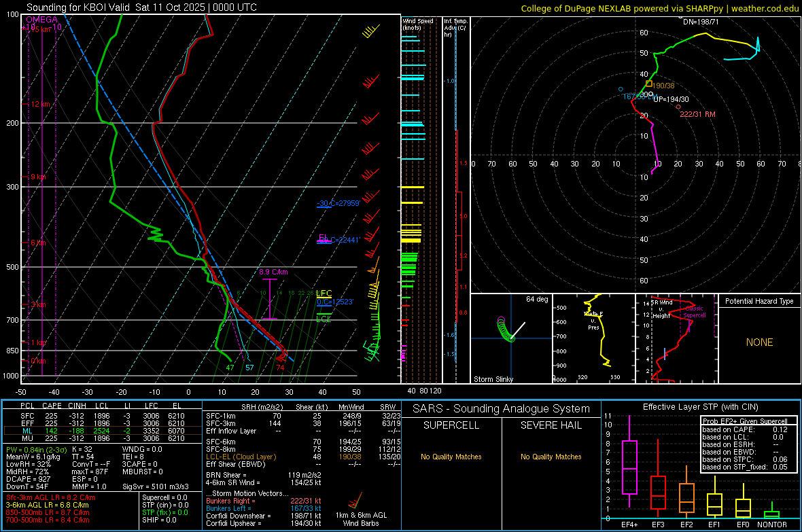
Task: Click the red surface temperature value 74
Action: pyautogui.click(x=280, y=368)
